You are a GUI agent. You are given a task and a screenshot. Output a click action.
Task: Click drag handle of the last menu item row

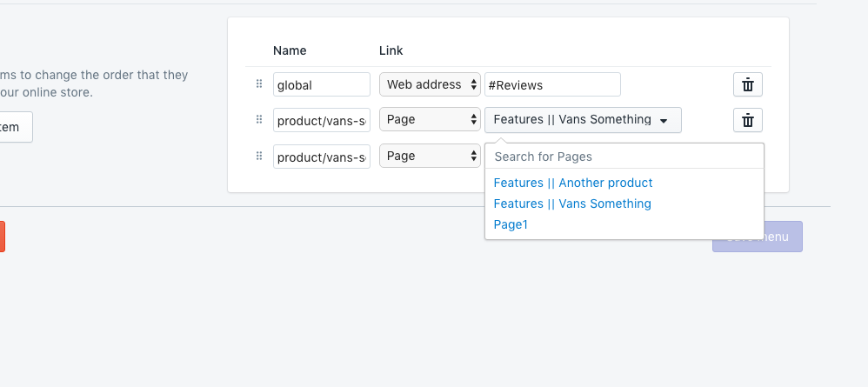coord(259,157)
